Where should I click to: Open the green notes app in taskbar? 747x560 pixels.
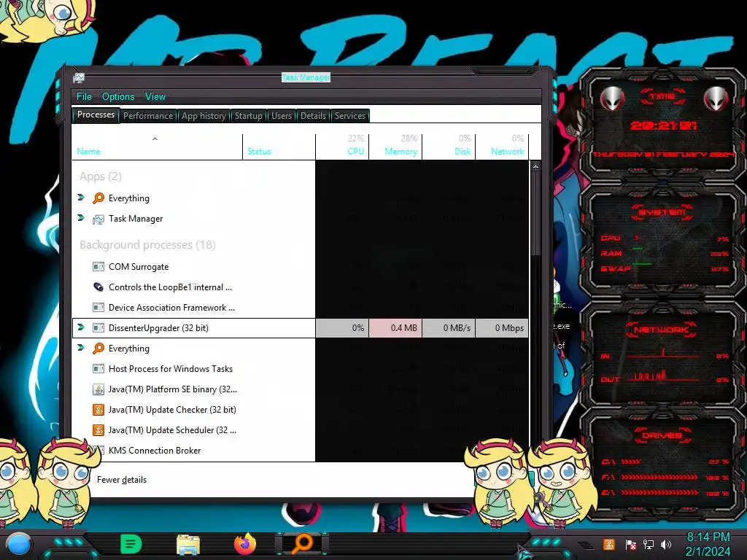(x=131, y=544)
